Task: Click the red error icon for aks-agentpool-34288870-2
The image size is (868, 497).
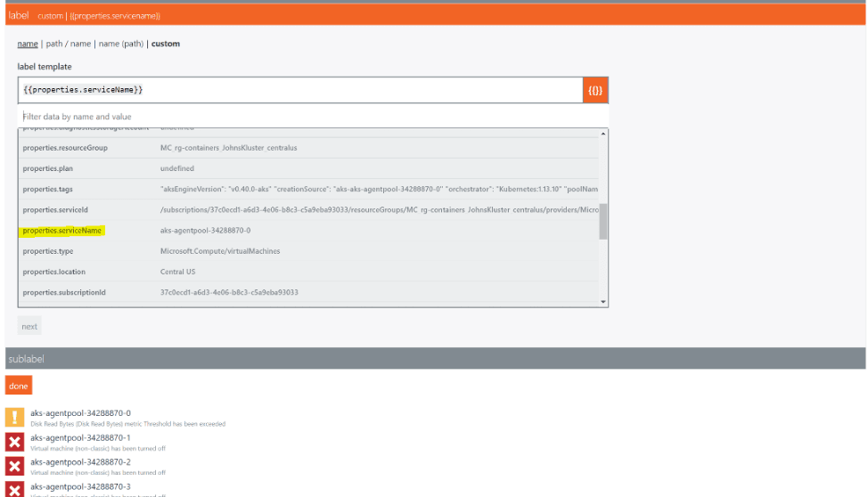Action: (x=15, y=466)
